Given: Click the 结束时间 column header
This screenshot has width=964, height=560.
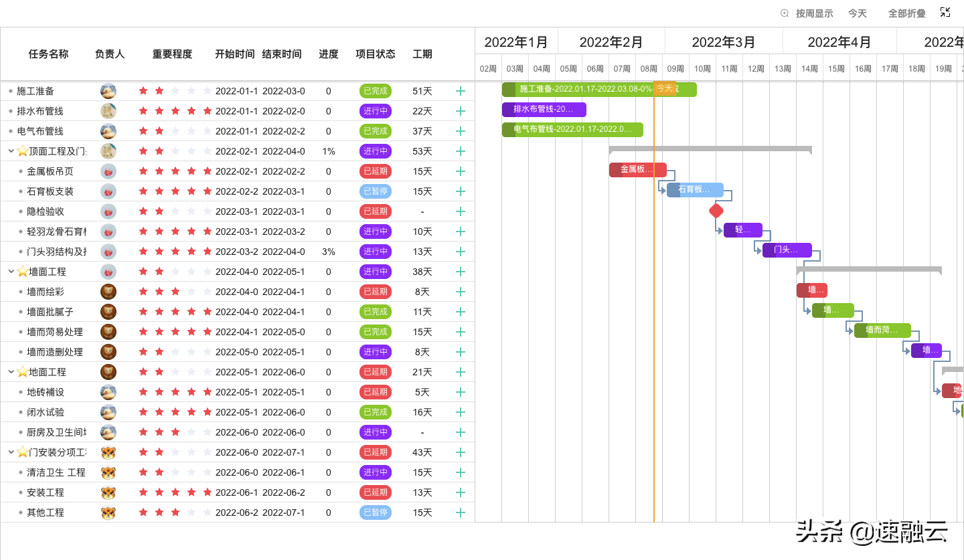Looking at the screenshot, I should point(282,54).
